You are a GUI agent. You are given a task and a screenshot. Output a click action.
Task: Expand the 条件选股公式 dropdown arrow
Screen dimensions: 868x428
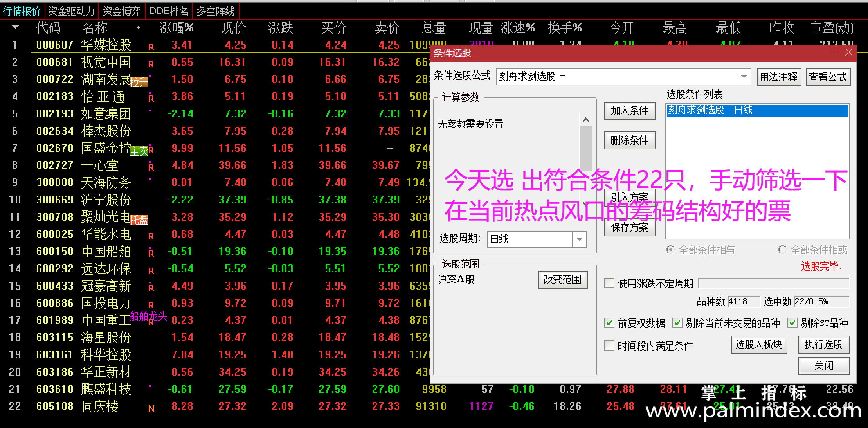pos(744,77)
